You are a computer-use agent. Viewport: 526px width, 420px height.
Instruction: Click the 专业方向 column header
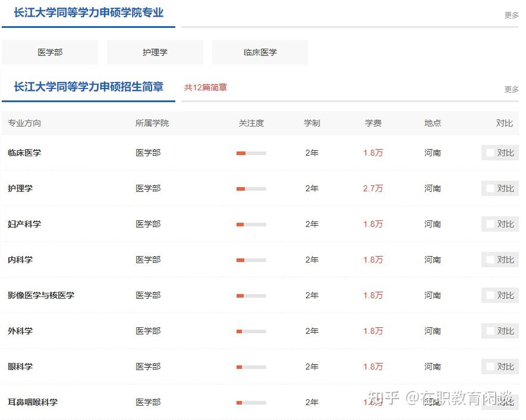[x=24, y=124]
